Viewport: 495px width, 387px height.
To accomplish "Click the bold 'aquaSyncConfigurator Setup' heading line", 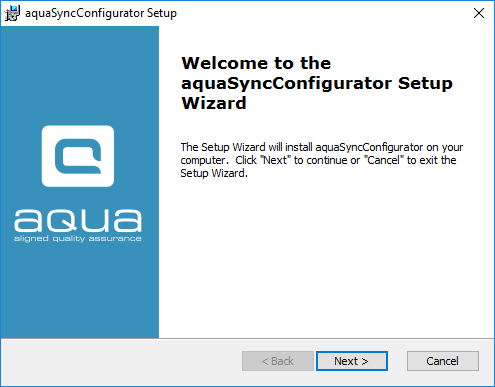I will [317, 83].
